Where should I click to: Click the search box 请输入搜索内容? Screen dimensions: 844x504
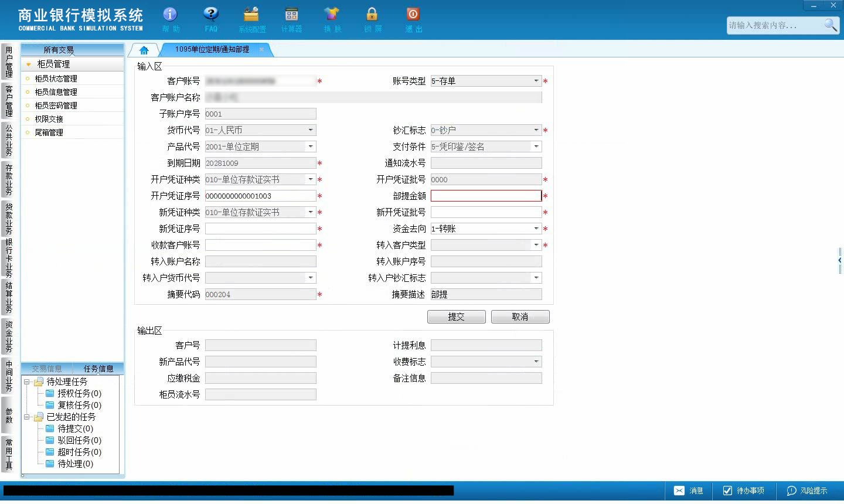(x=775, y=25)
